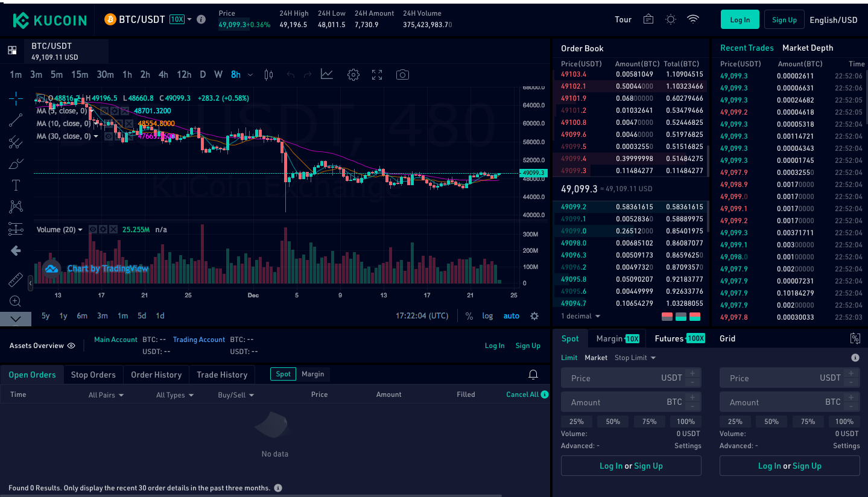Switch to Market Depth tab
Viewport: 868px width, 497px height.
point(808,48)
